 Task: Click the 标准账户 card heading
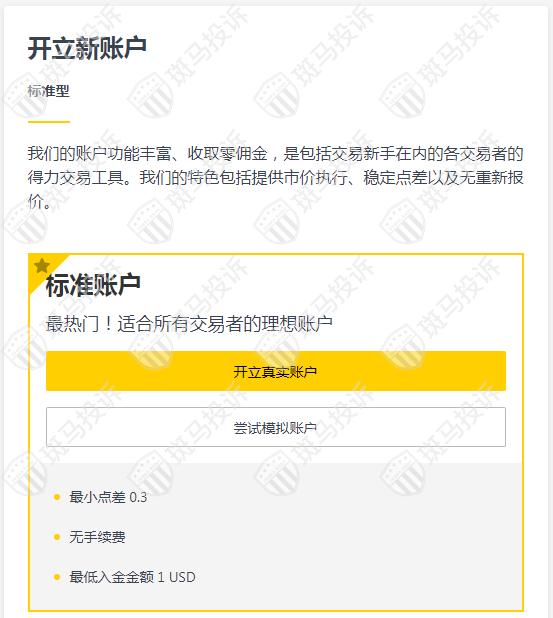click(x=93, y=285)
